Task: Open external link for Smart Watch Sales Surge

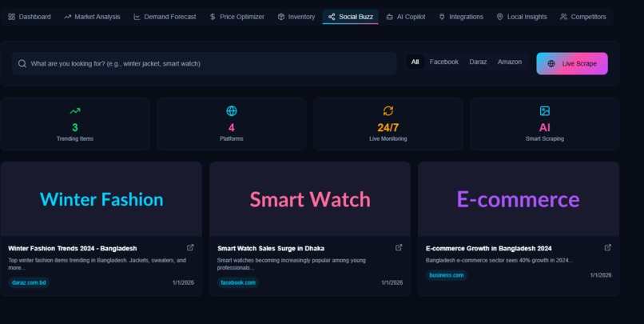Action: (399, 247)
